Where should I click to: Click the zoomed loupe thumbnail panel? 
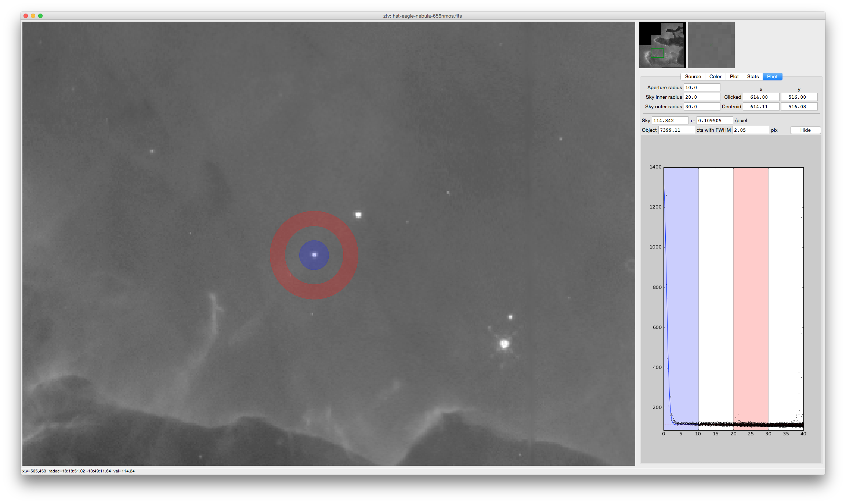(x=711, y=45)
